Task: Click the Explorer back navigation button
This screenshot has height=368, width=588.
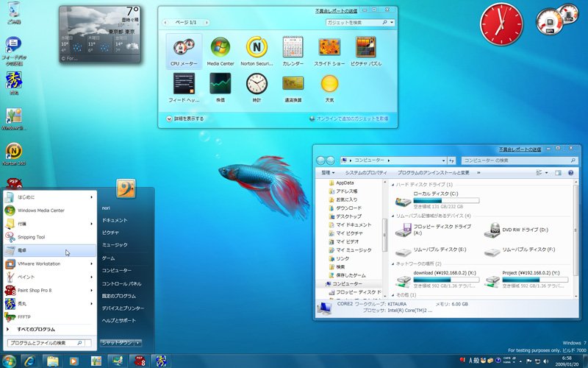Action: coord(320,160)
